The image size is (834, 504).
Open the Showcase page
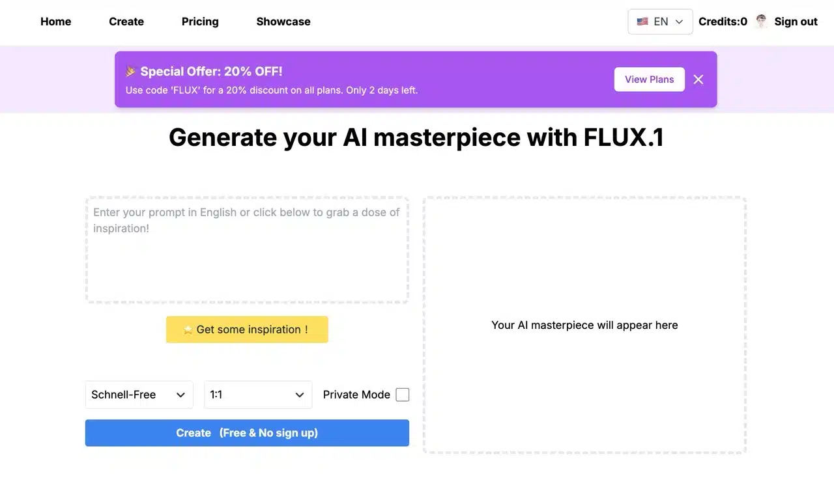point(283,21)
